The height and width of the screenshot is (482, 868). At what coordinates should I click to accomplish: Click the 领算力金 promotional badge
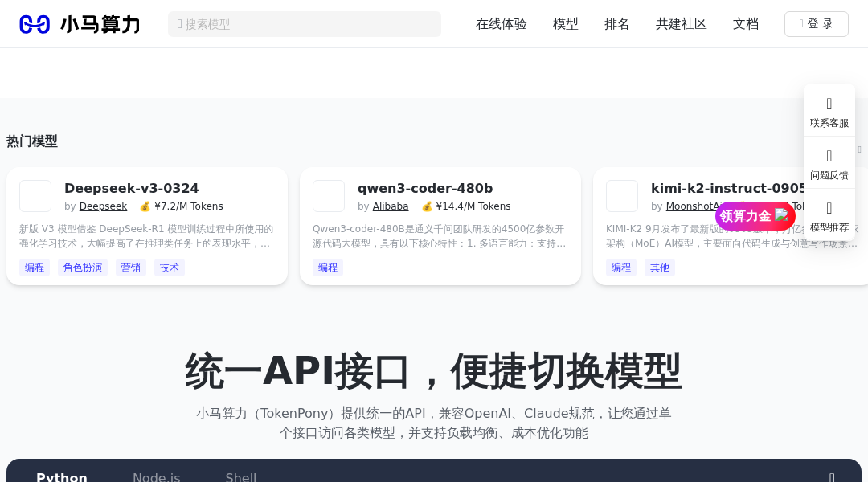click(745, 216)
